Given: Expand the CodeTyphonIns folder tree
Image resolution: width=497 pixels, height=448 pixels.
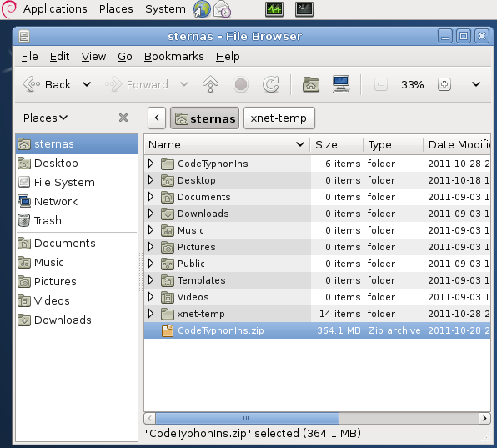Looking at the screenshot, I should coord(151,164).
